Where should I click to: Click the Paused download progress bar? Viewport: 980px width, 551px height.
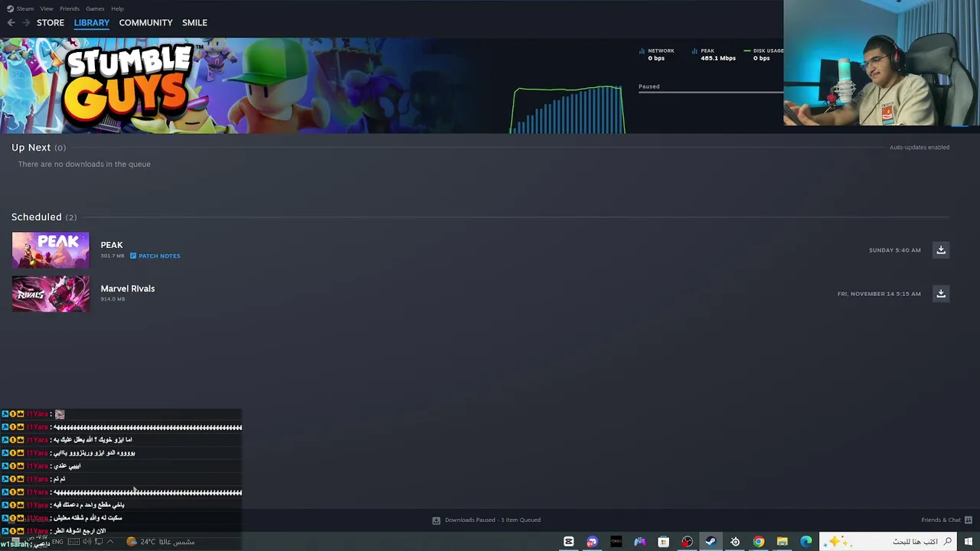click(710, 92)
